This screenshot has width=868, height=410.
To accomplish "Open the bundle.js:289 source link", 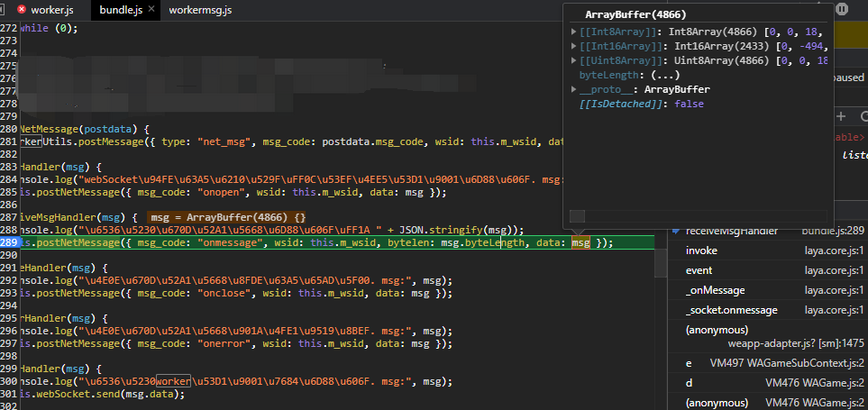I will [833, 231].
